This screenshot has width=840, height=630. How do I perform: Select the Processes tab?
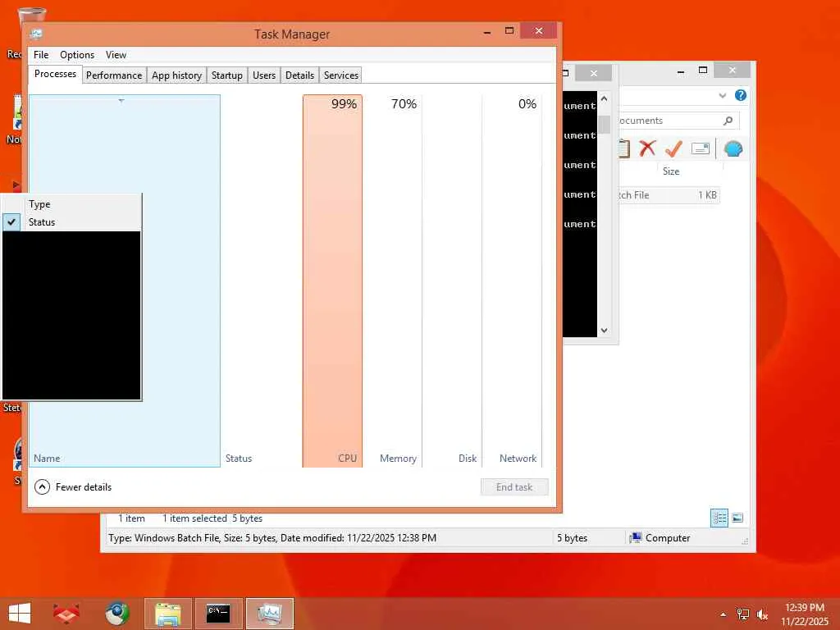coord(55,74)
